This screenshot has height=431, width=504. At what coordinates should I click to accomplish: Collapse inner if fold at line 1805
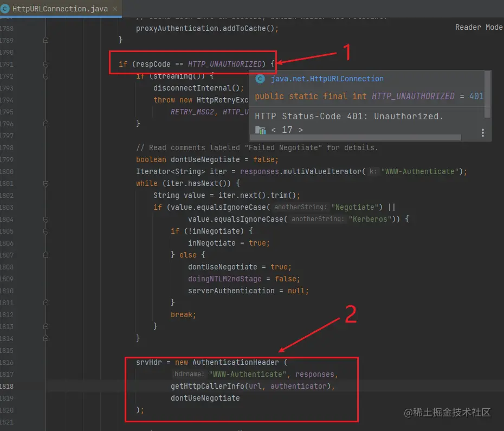46,231
